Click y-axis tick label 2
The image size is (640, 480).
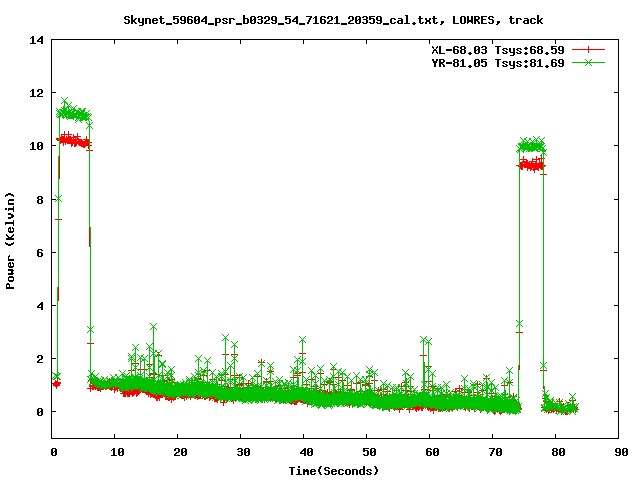click(40, 359)
